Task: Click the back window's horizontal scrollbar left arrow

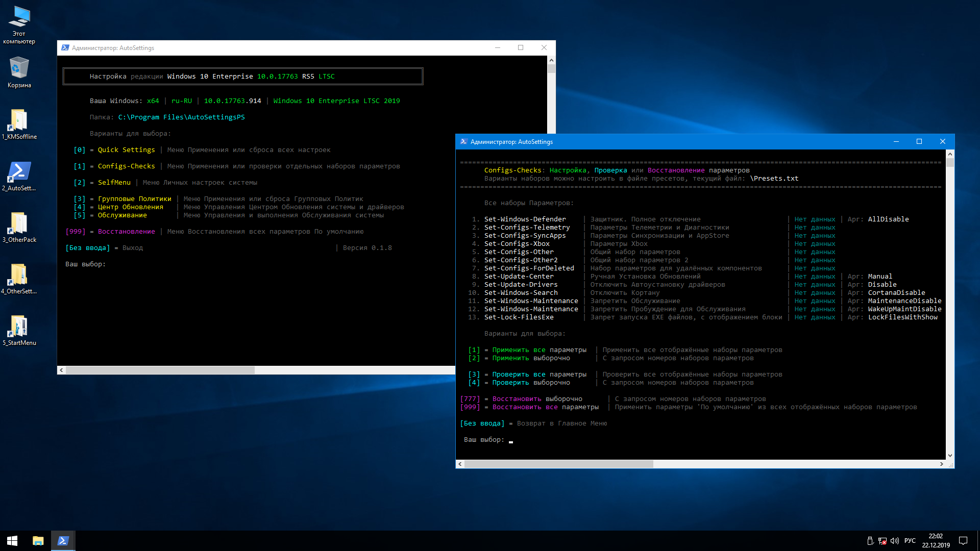Action: 61,370
